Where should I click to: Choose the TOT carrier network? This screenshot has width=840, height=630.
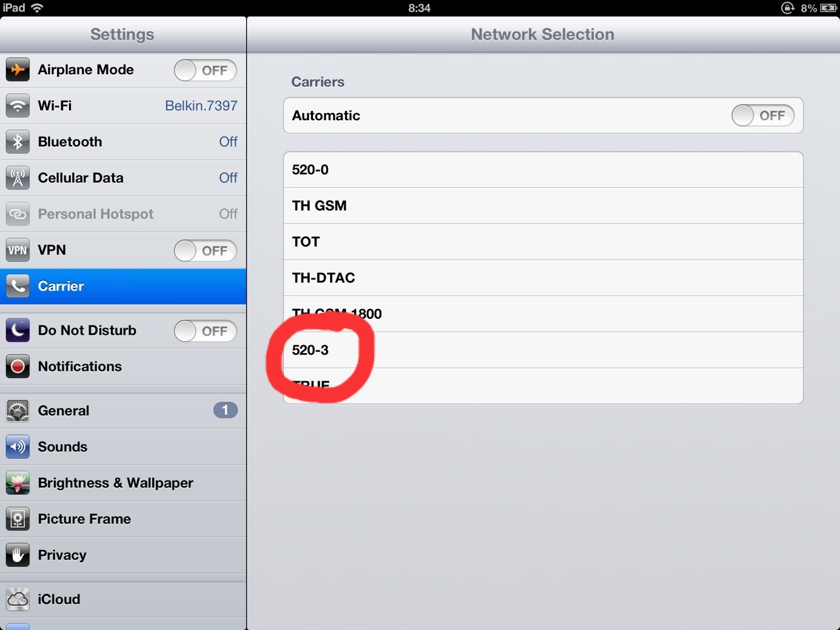543,241
